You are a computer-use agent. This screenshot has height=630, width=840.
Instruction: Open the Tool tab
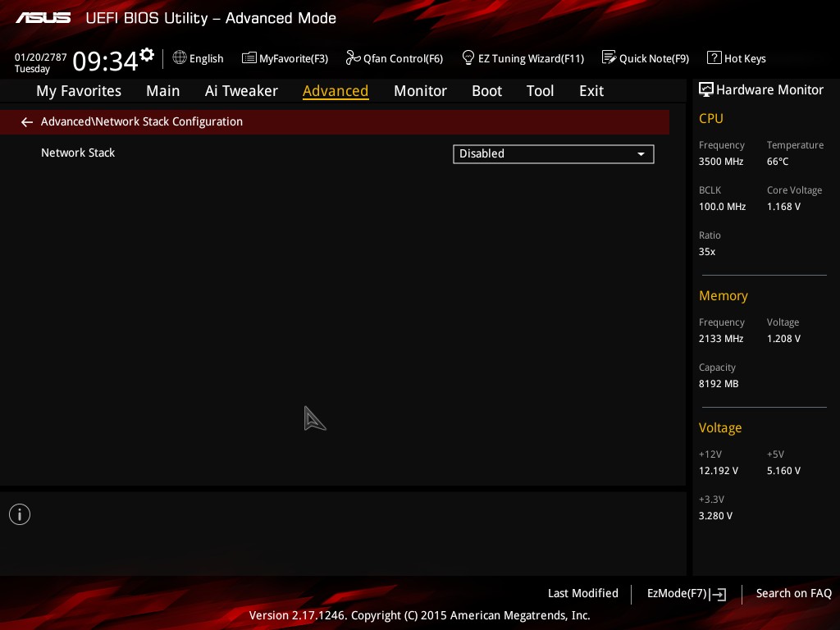click(x=540, y=91)
